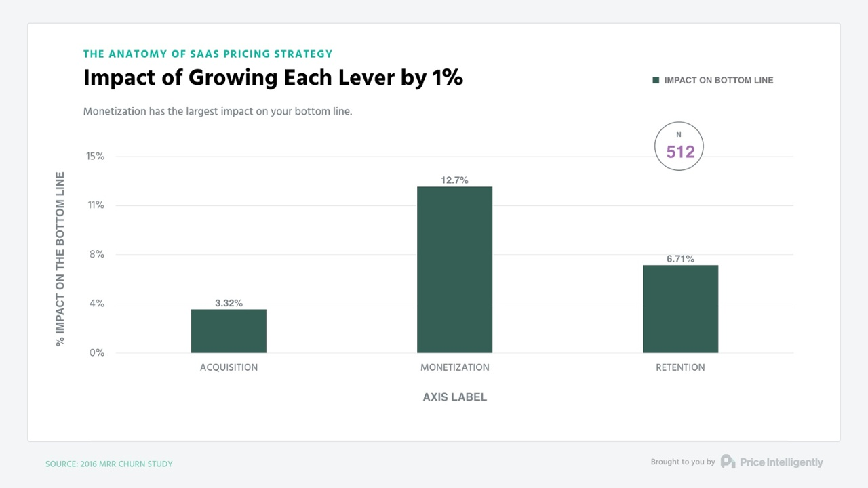Image resolution: width=868 pixels, height=488 pixels.
Task: Open the 2016 MRR Churn Study source
Action: pos(109,464)
